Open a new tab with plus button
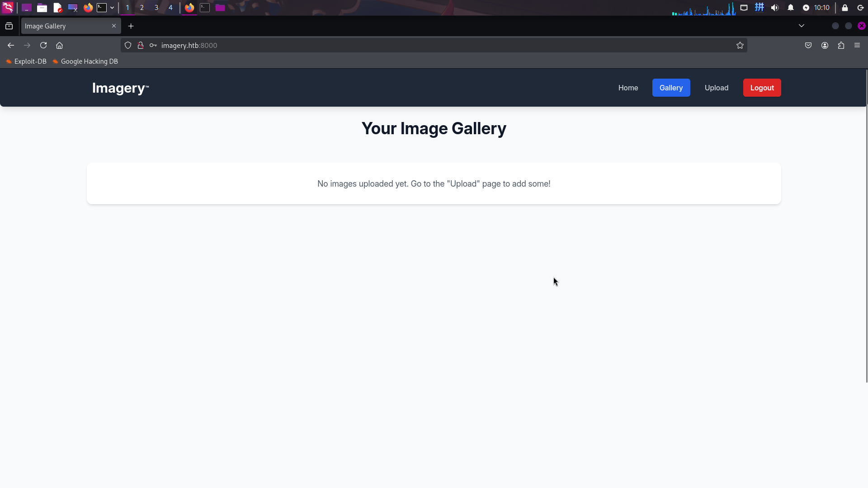The image size is (868, 488). pos(131,26)
